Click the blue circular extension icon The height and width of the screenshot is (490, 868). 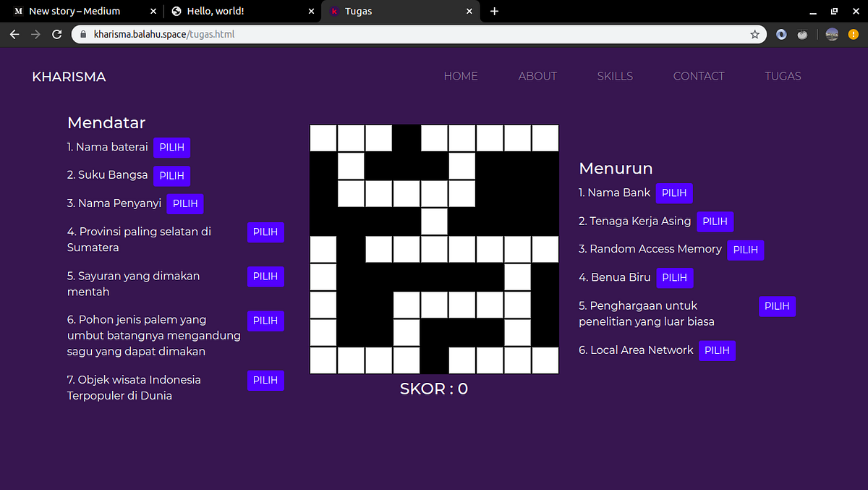781,34
